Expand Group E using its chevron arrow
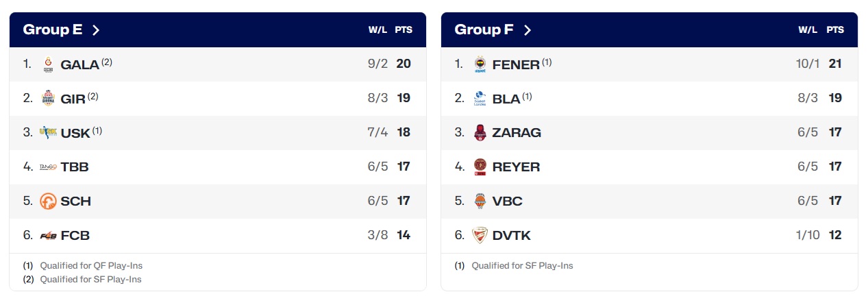The height and width of the screenshot is (305, 868). click(96, 29)
